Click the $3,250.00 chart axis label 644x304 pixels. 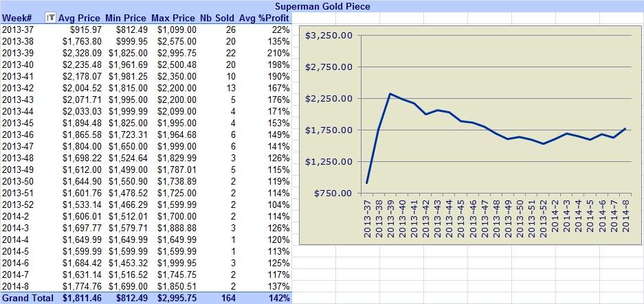(x=329, y=36)
